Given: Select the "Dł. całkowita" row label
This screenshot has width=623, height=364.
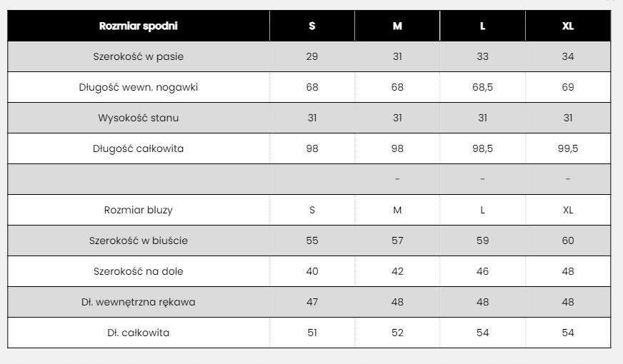Looking at the screenshot, I should [x=139, y=333].
